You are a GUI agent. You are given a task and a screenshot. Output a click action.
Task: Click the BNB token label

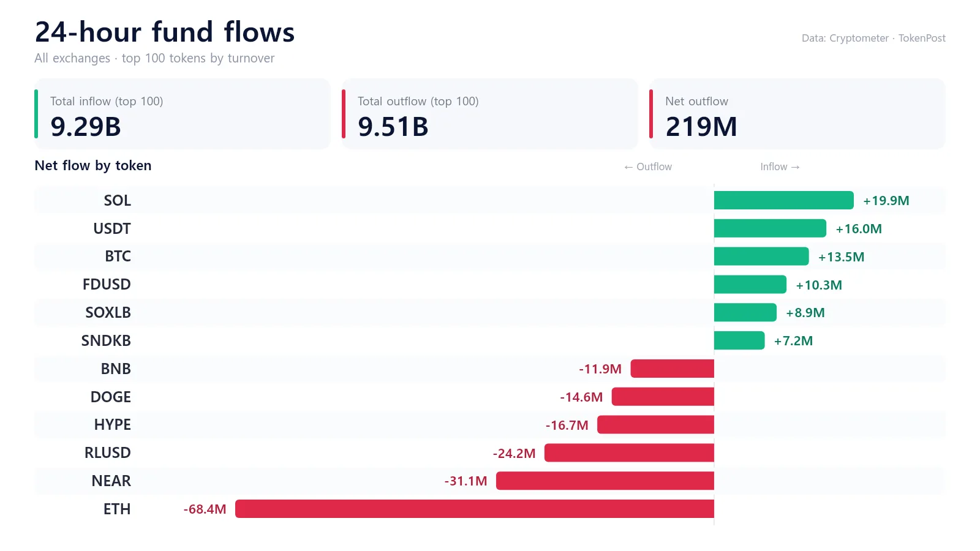[116, 369]
